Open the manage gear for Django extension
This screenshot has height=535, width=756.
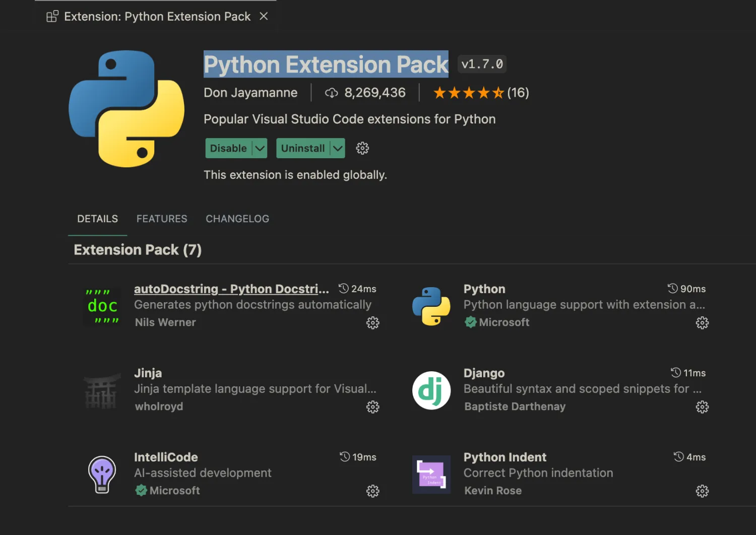point(702,407)
